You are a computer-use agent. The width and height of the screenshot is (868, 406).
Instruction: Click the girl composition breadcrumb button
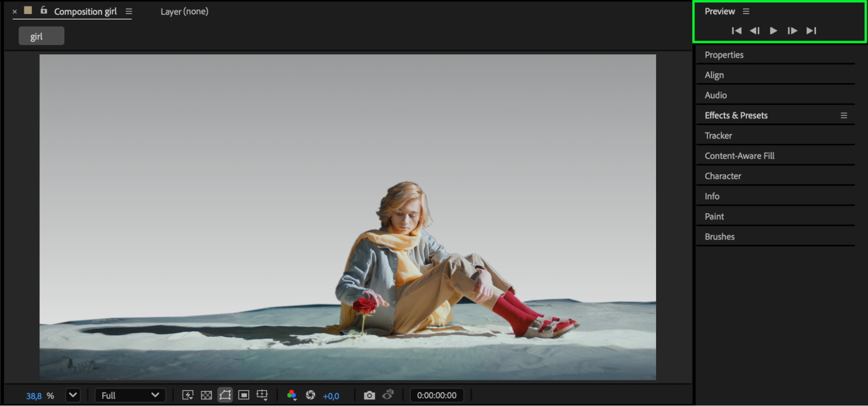[x=41, y=36]
